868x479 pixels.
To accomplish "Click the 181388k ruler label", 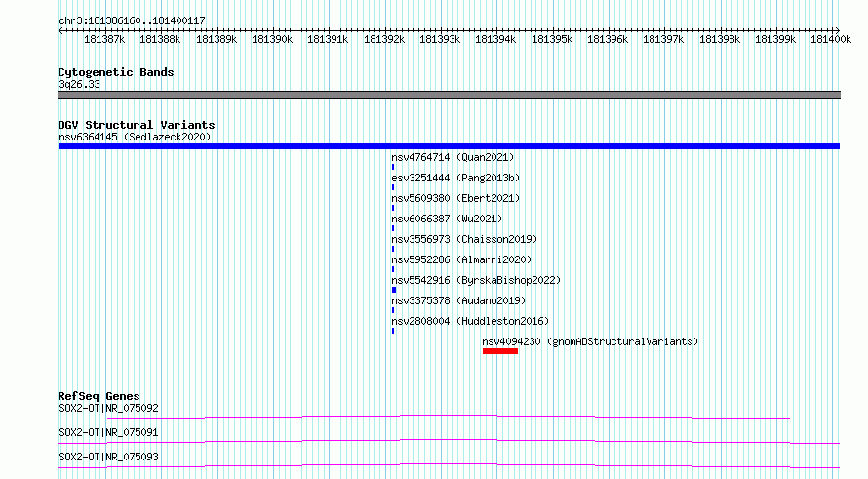I will [x=160, y=39].
